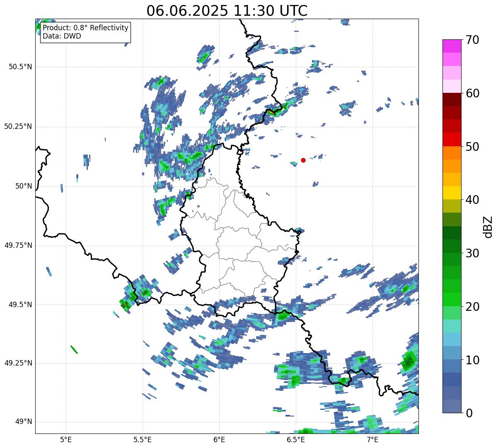Click the 7°E longitude label
498x448 pixels.
click(372, 439)
